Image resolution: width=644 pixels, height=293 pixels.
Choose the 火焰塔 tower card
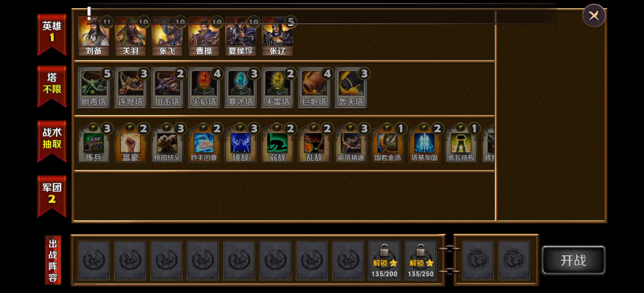pyautogui.click(x=204, y=87)
